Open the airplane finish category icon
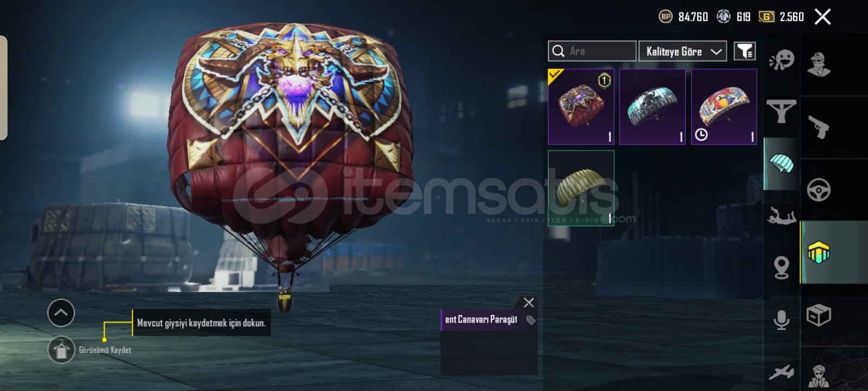The width and height of the screenshot is (868, 391). (x=781, y=373)
